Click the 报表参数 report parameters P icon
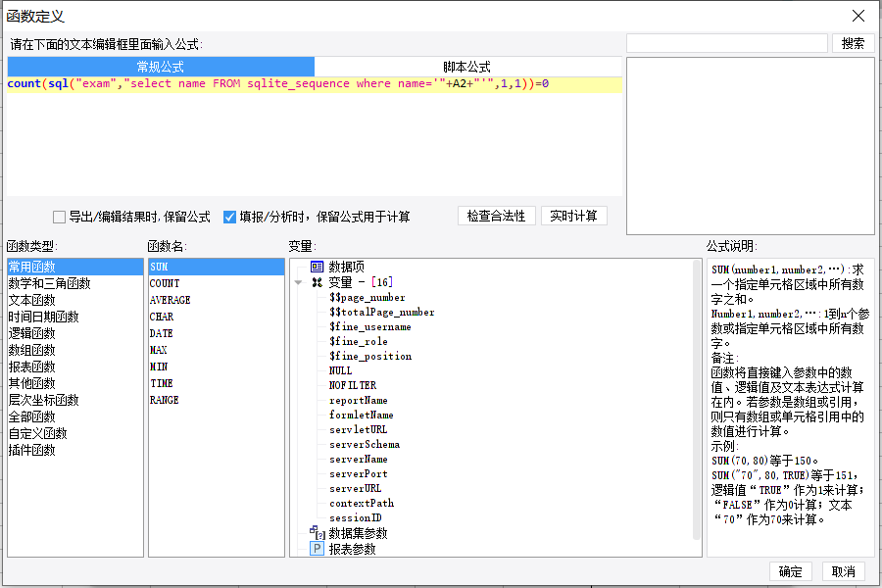The height and width of the screenshot is (588, 882). (318, 549)
